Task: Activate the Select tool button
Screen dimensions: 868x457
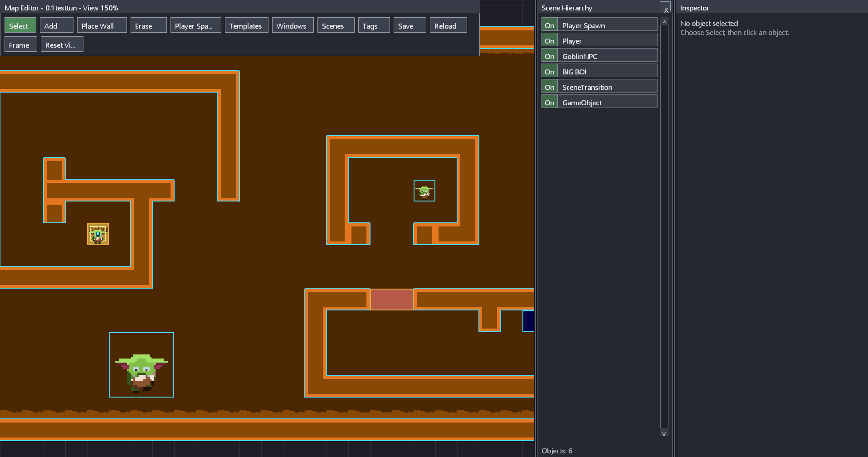Action: [20, 25]
